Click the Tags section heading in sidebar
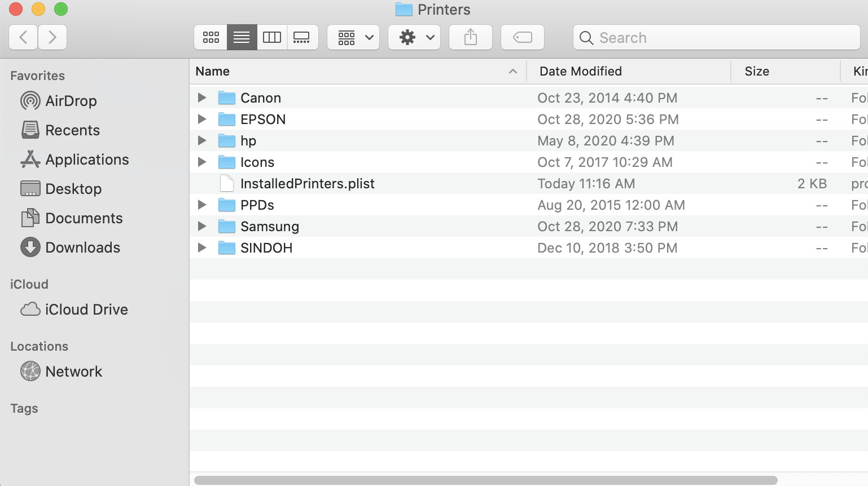 [x=24, y=408]
